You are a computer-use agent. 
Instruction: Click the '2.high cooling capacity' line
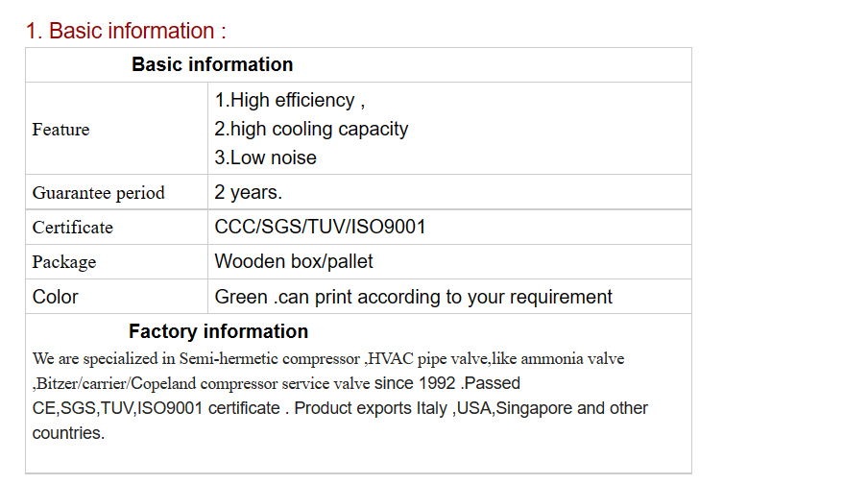click(x=311, y=129)
